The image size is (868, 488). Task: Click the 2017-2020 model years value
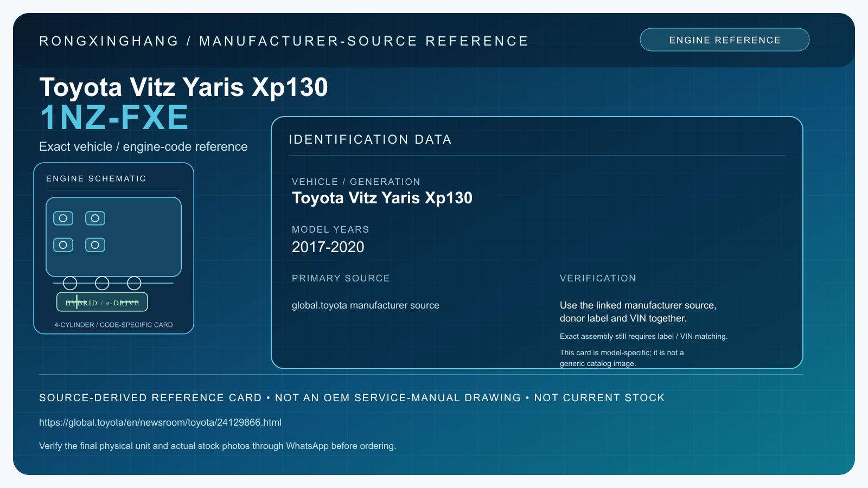[328, 247]
